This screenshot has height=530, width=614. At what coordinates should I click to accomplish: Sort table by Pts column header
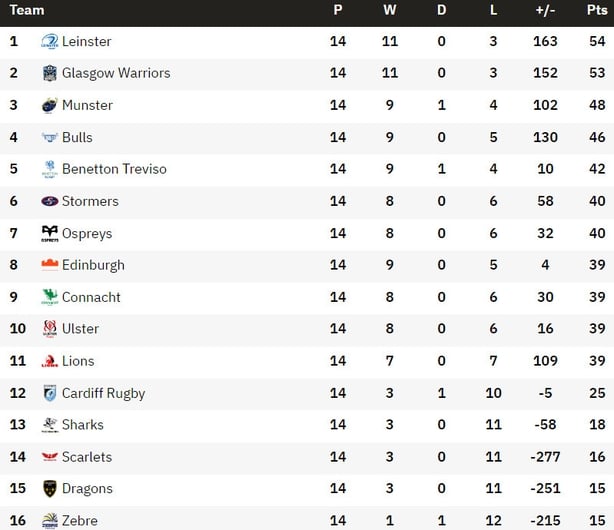click(597, 10)
